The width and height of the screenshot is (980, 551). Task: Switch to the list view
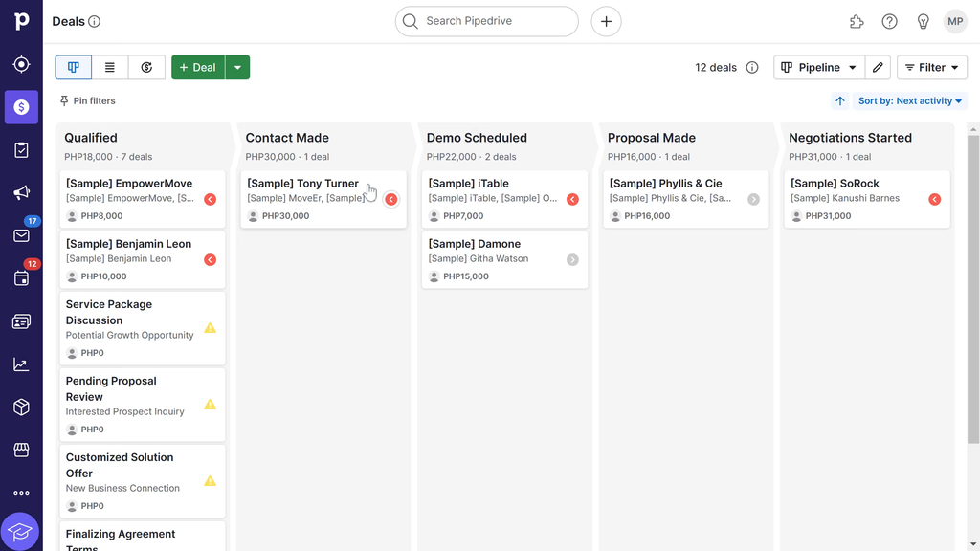pos(110,68)
